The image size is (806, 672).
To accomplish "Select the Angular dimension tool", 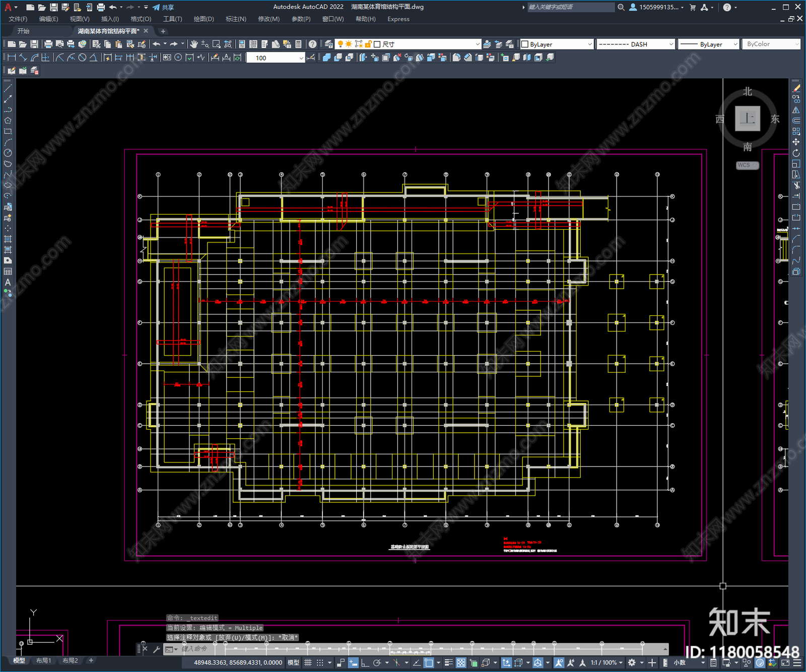I will 93,57.
